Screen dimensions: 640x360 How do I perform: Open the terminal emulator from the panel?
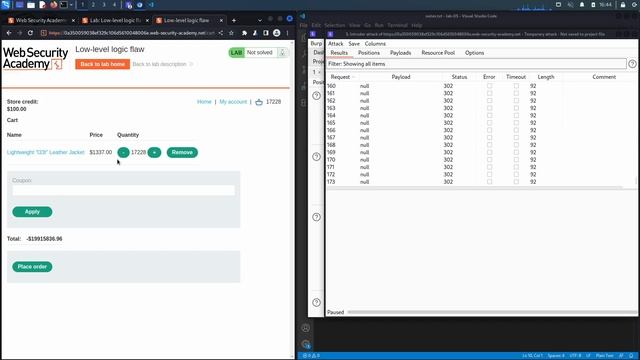click(x=64, y=5)
